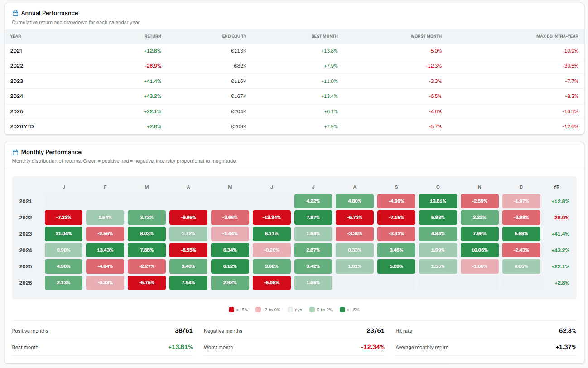
Task: Click the 2026 yearly total +2.8% in heatmap
Action: [x=562, y=283]
